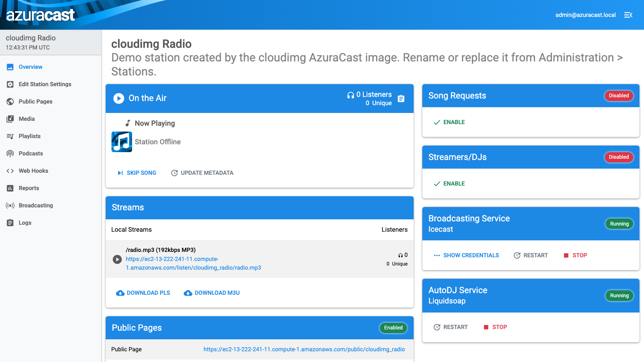Click SKIP SONG button
The height and width of the screenshot is (362, 644).
(137, 173)
